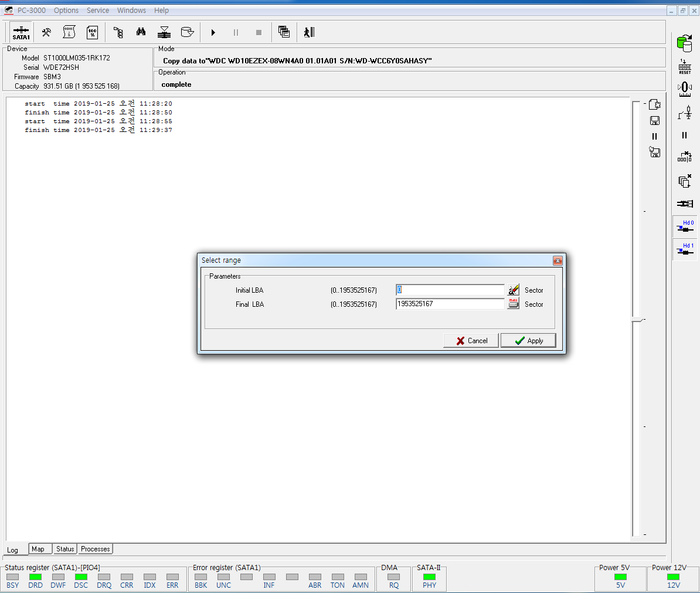Open the PC-3000 menu
Screen dimensions: 700x593
(x=31, y=11)
